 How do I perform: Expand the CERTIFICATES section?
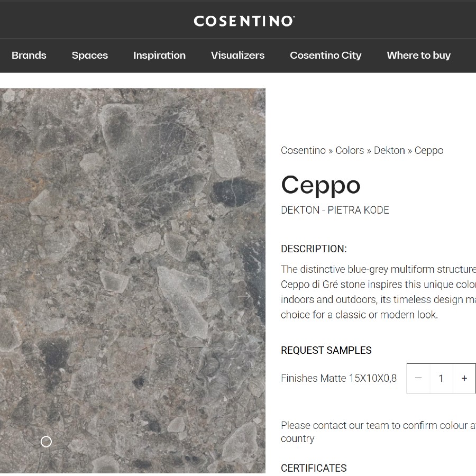click(x=314, y=468)
